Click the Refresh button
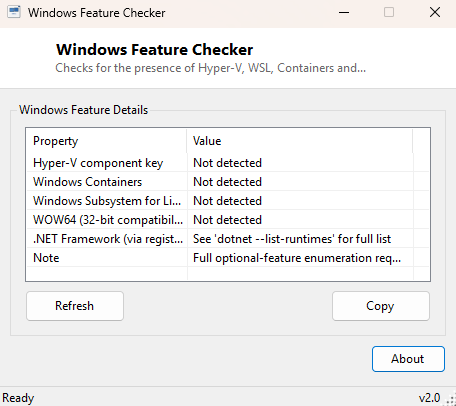This screenshot has width=456, height=406. coord(75,306)
